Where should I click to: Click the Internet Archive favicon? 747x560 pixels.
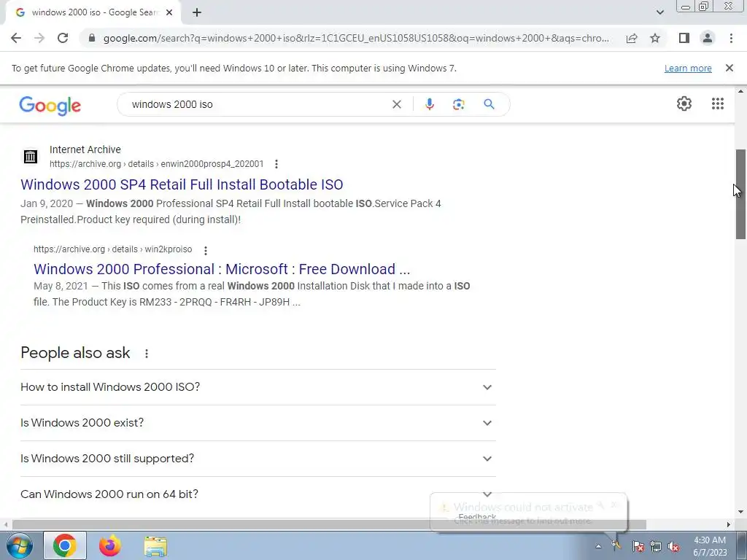click(x=31, y=156)
